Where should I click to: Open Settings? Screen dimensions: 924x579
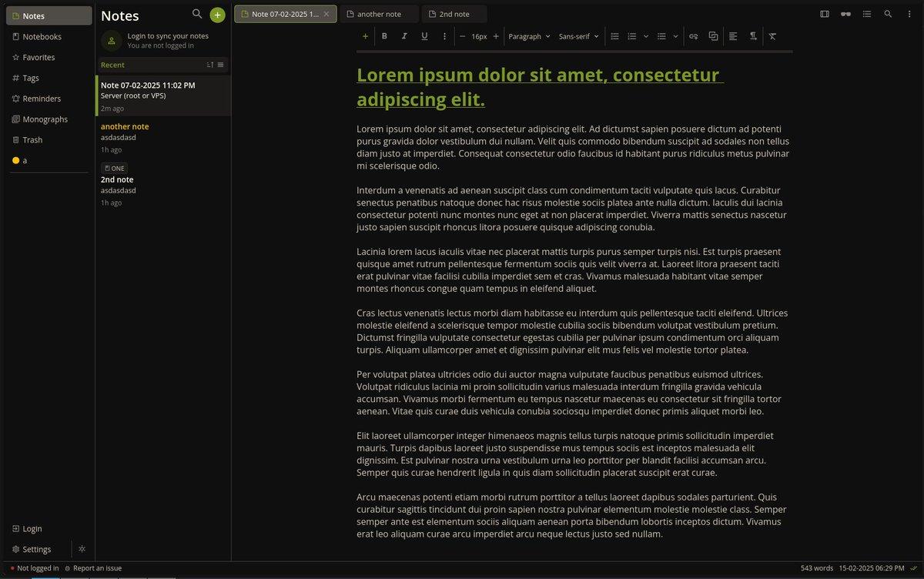click(x=38, y=549)
